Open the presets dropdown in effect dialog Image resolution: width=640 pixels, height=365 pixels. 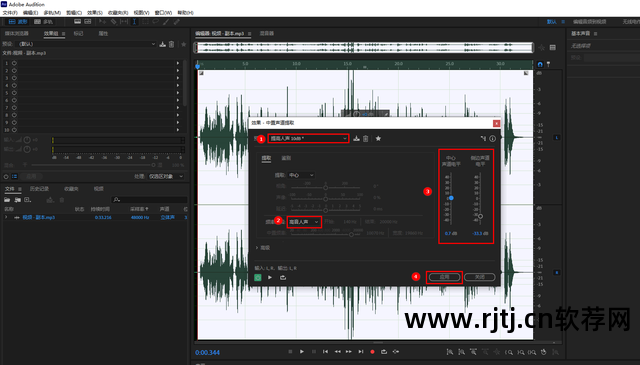(309, 138)
